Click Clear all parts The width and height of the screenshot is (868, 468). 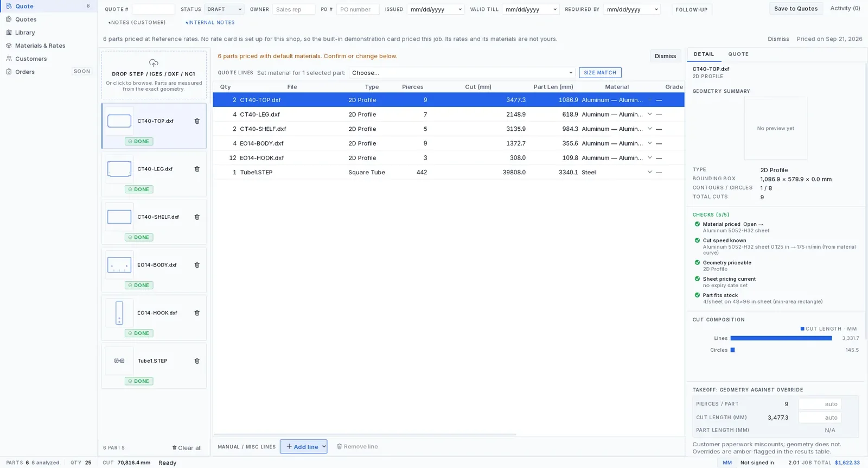(187, 448)
